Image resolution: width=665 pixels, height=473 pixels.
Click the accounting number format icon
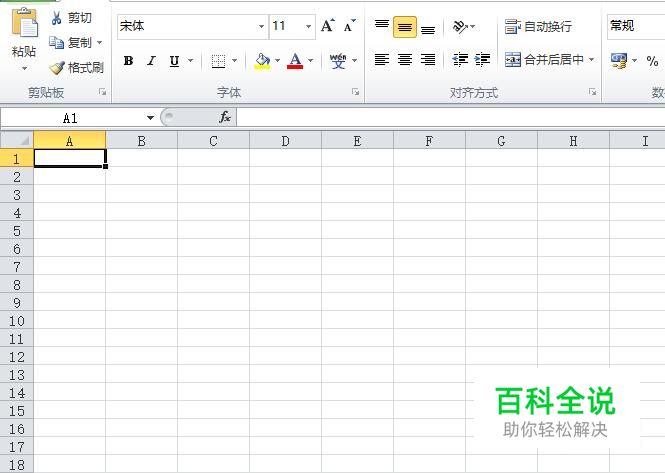pos(619,61)
